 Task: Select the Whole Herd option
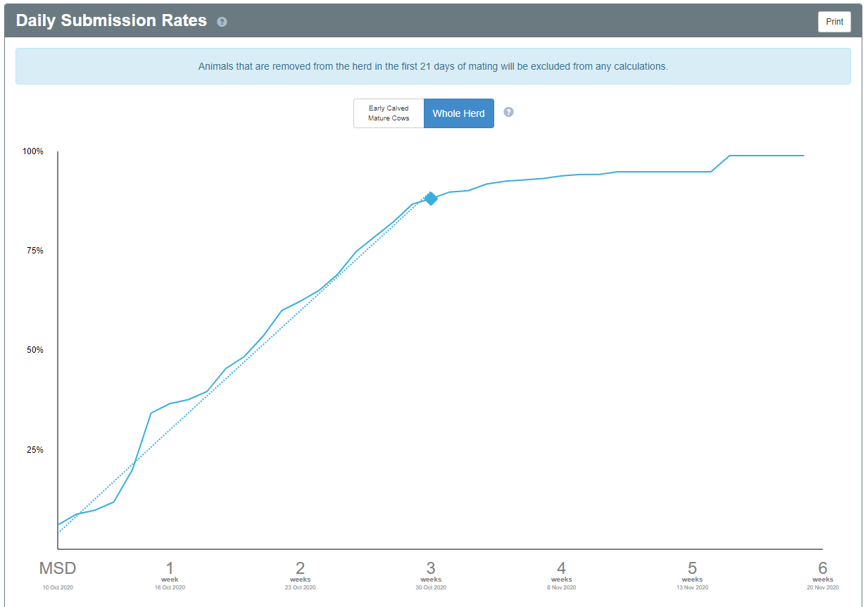(459, 113)
